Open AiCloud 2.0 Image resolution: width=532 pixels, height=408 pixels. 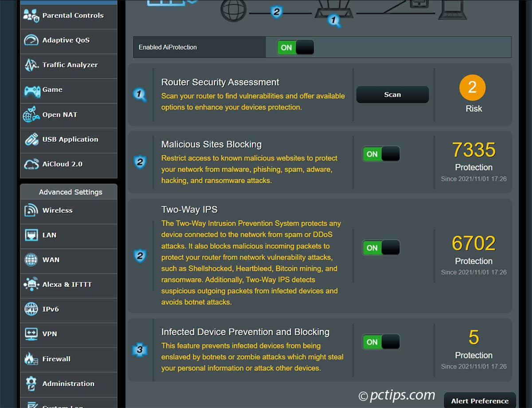tap(31, 164)
